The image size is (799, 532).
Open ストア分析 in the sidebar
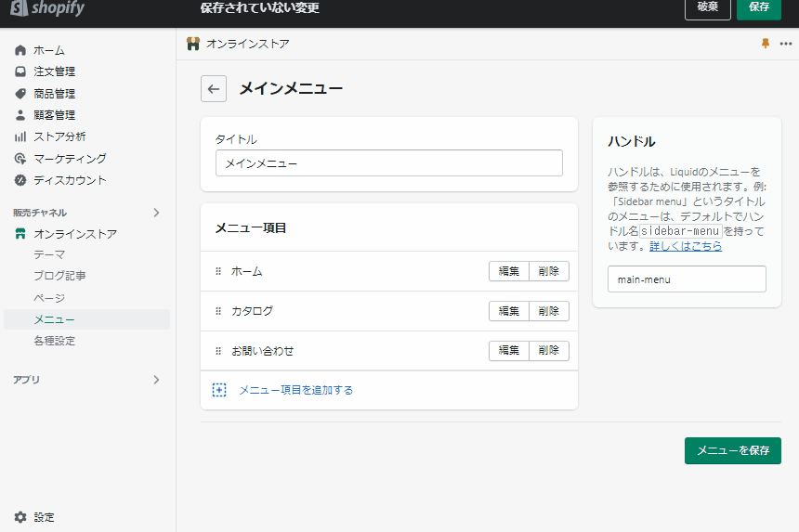pyautogui.click(x=59, y=136)
